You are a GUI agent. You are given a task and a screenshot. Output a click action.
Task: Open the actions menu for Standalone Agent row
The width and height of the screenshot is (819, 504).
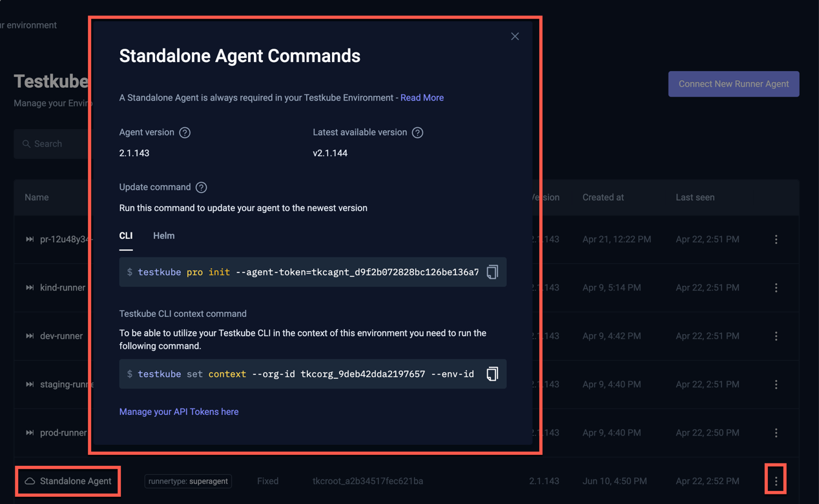click(x=776, y=479)
